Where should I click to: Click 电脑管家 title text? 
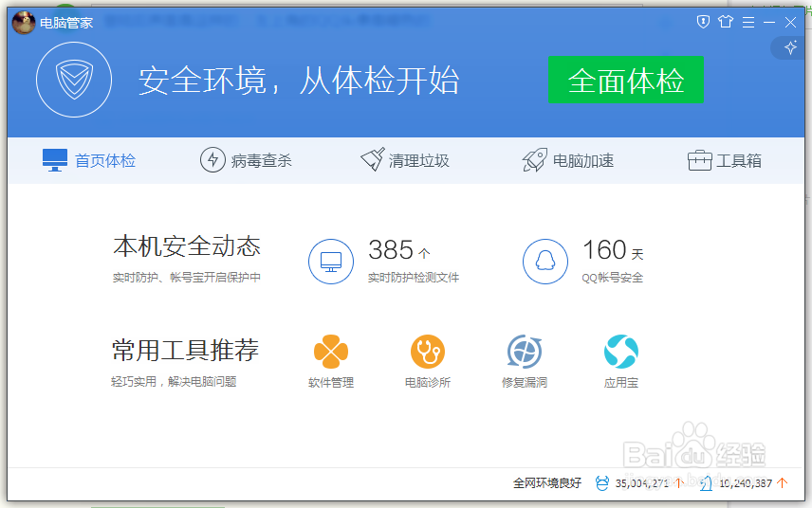click(x=66, y=23)
